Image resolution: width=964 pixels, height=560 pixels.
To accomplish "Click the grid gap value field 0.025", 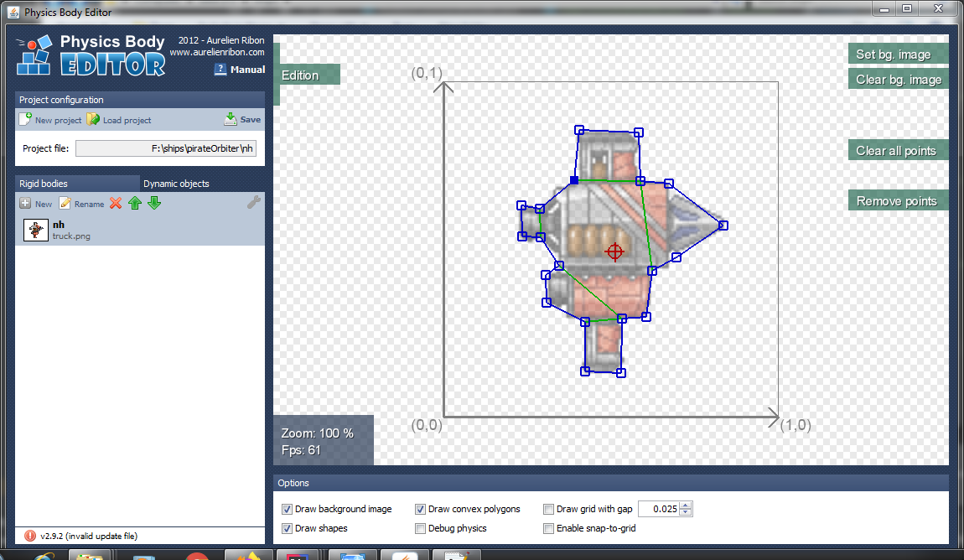I will click(658, 509).
